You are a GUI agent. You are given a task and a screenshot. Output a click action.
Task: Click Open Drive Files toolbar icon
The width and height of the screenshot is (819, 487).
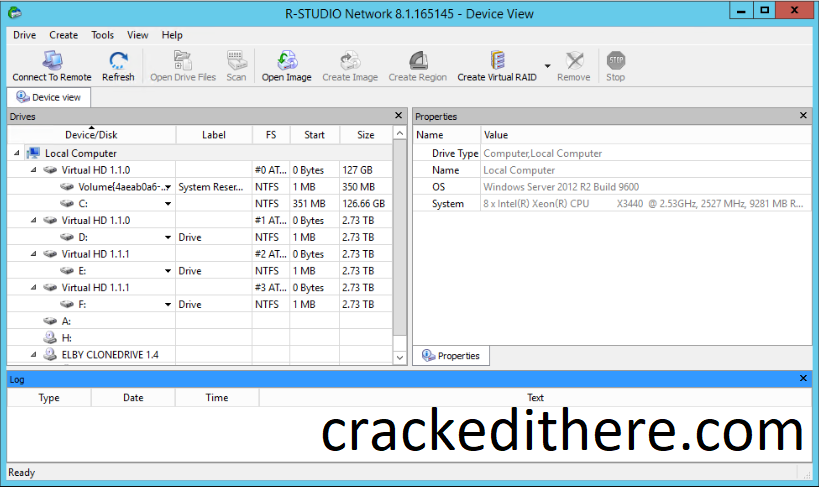183,66
